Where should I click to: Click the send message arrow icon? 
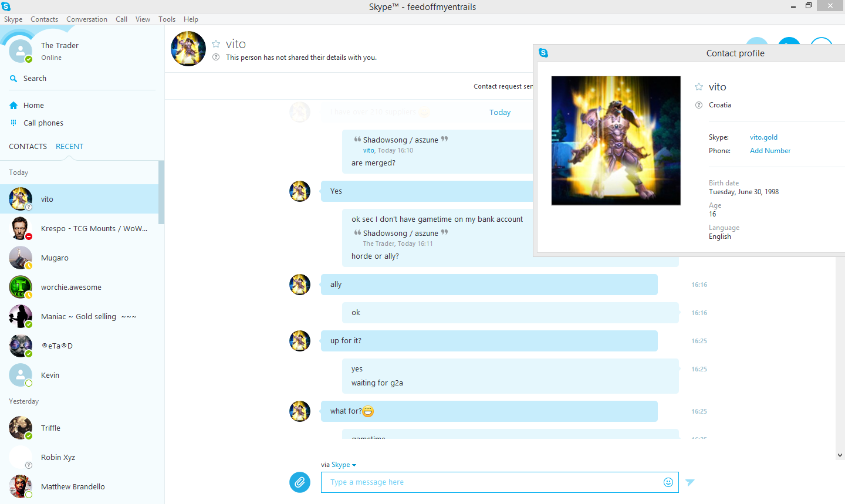click(690, 482)
